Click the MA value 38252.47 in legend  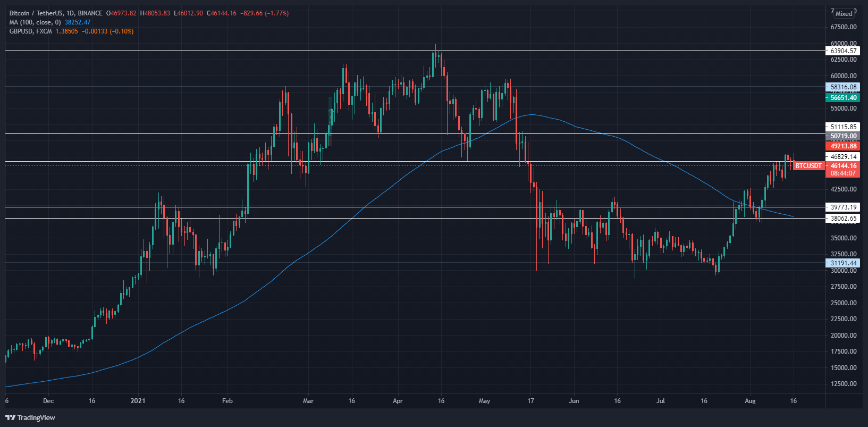pyautogui.click(x=78, y=22)
